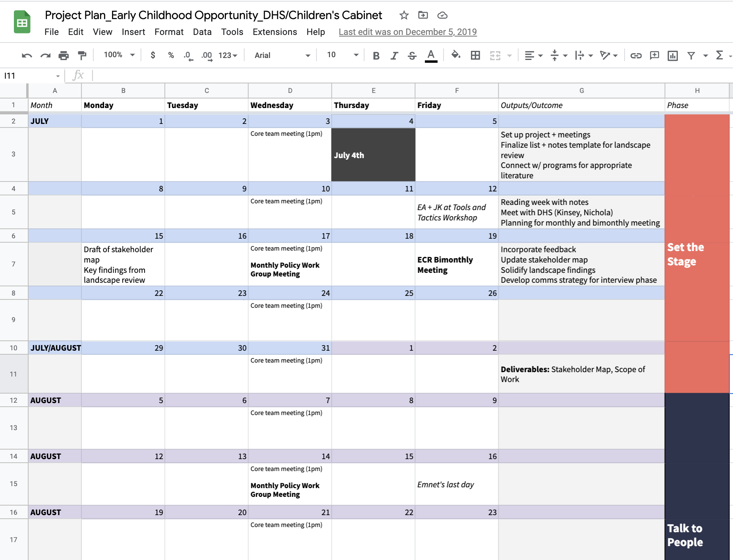The width and height of the screenshot is (733, 560).
Task: Select the Draft of stakeholder map cell
Action: 123,264
